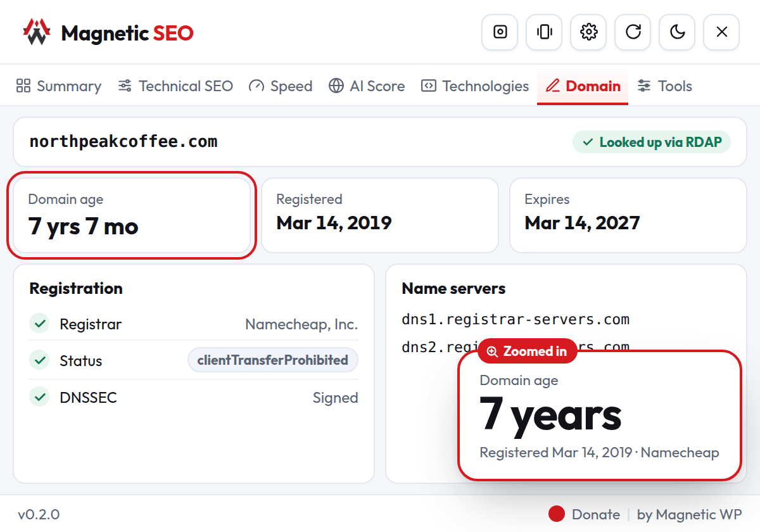Click the DNSSEC Signed value
Screen dimensions: 760x532
(336, 398)
